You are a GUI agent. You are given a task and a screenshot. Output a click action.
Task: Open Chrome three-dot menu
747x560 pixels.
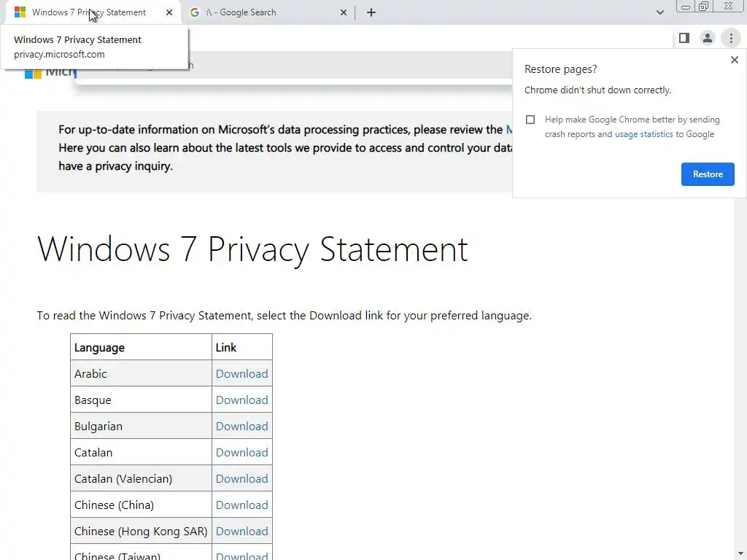[x=731, y=38]
